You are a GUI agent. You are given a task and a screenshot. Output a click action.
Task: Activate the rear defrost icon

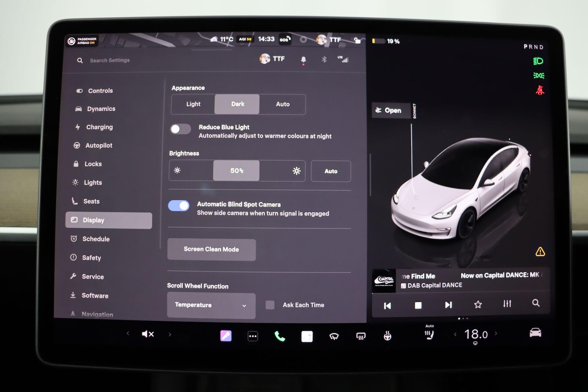[360, 336]
